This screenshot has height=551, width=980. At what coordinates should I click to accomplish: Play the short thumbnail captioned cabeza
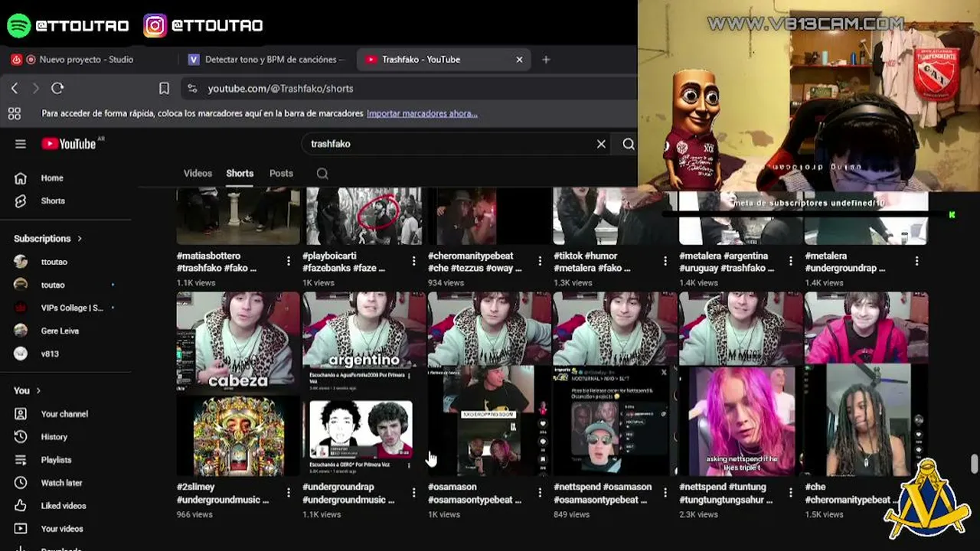[x=238, y=383]
